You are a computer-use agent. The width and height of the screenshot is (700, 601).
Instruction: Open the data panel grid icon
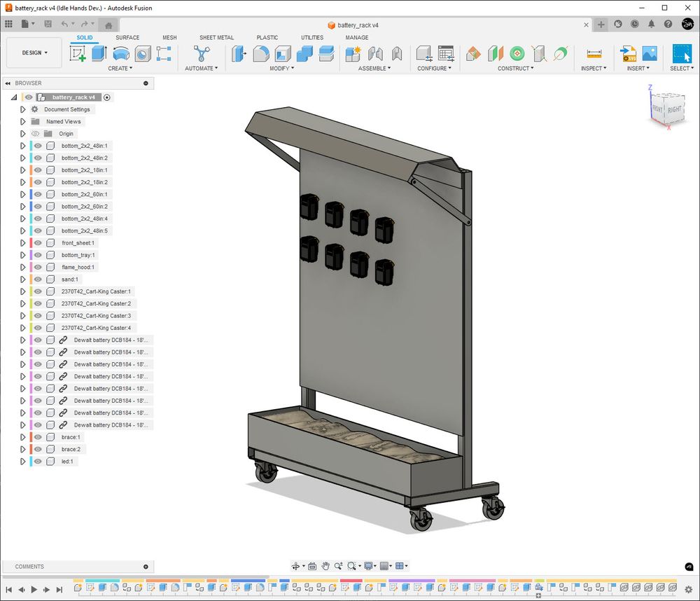(x=8, y=24)
